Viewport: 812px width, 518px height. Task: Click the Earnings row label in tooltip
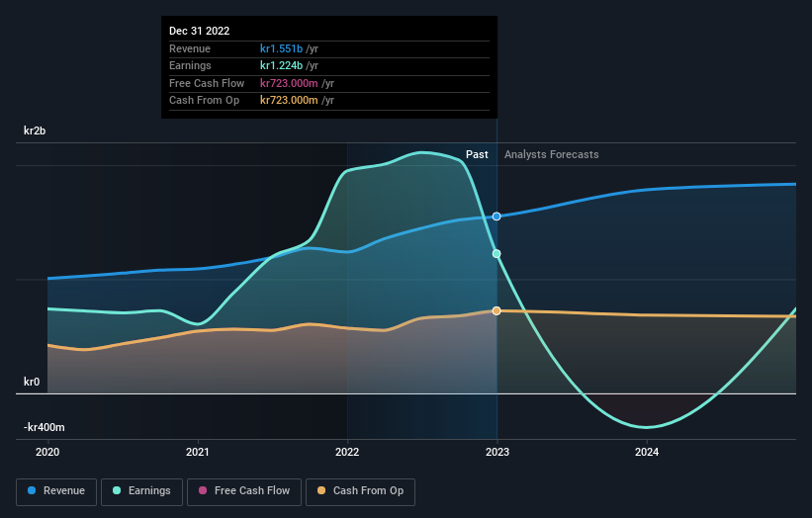click(x=190, y=65)
